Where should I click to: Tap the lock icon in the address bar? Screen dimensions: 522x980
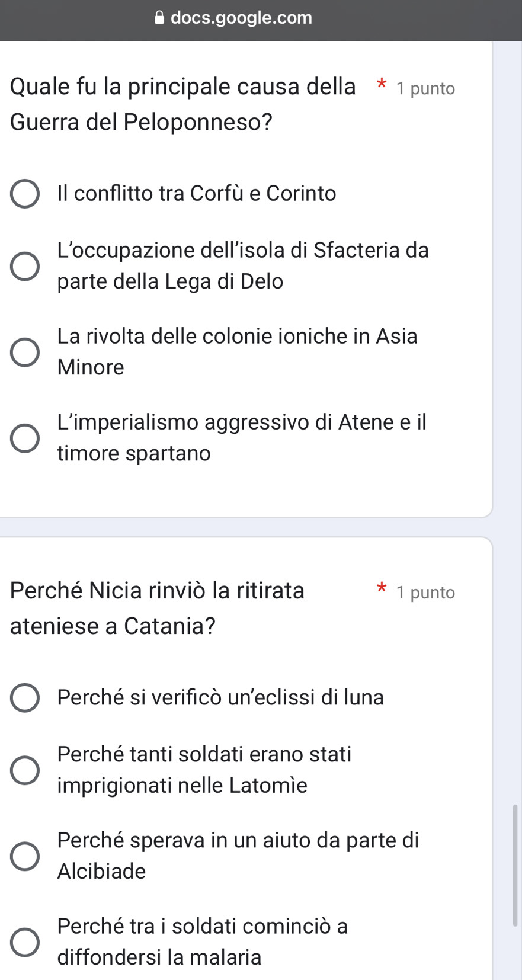pyautogui.click(x=159, y=18)
